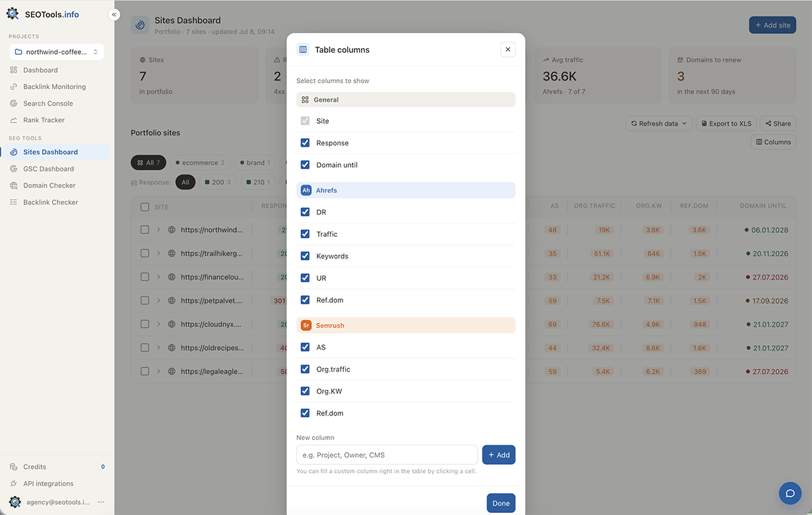The height and width of the screenshot is (515, 812).
Task: Open account options three-dot menu
Action: [x=101, y=502]
